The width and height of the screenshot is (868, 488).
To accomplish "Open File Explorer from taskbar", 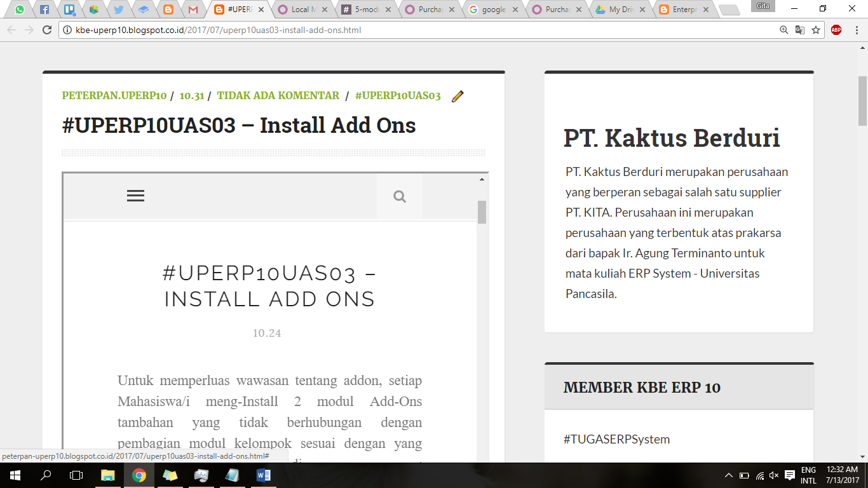I will click(x=107, y=475).
